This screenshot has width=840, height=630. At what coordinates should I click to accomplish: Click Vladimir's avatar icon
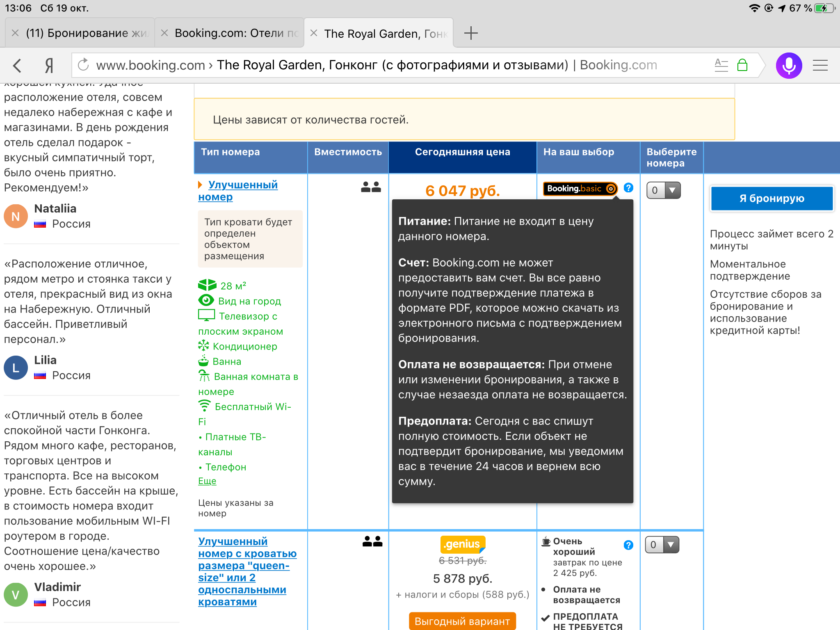coord(16,595)
